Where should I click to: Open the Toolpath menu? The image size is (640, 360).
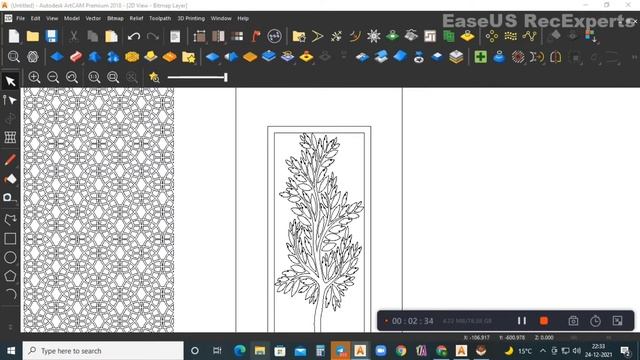point(160,18)
